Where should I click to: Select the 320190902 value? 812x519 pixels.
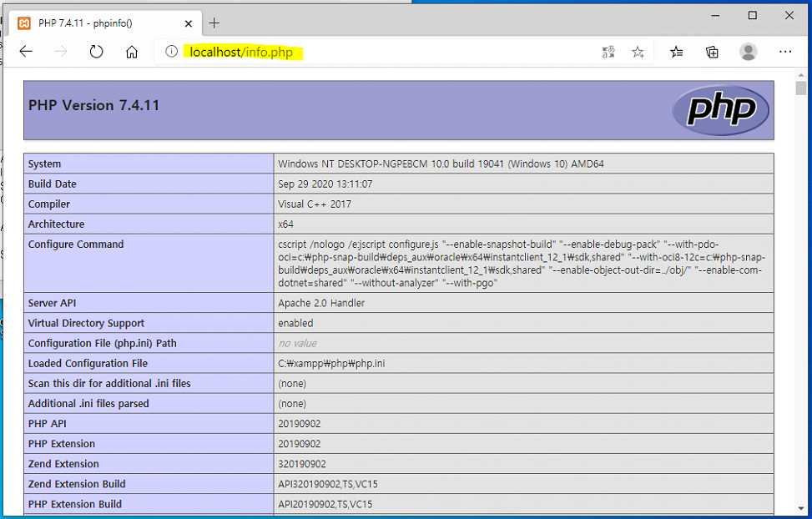point(302,464)
